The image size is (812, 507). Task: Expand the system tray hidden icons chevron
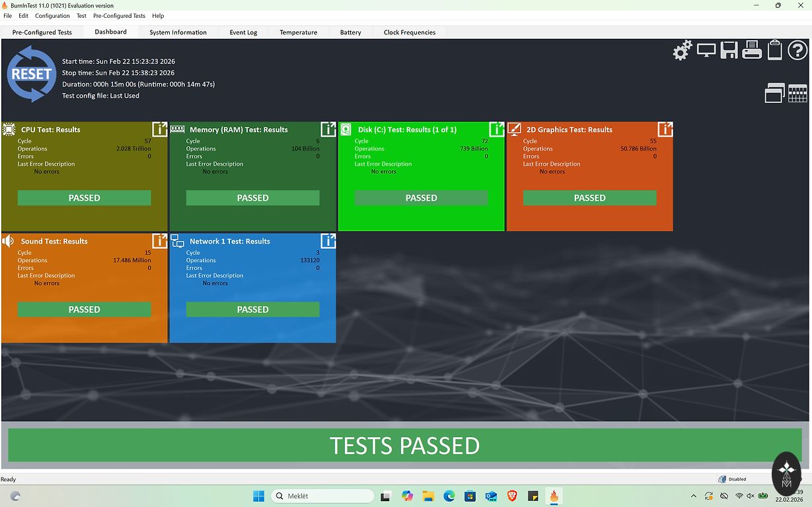(693, 496)
